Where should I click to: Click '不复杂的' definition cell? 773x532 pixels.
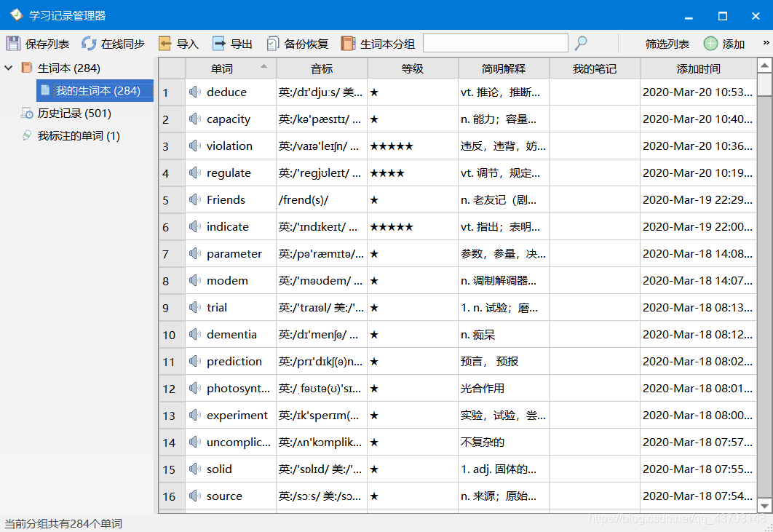click(x=504, y=442)
